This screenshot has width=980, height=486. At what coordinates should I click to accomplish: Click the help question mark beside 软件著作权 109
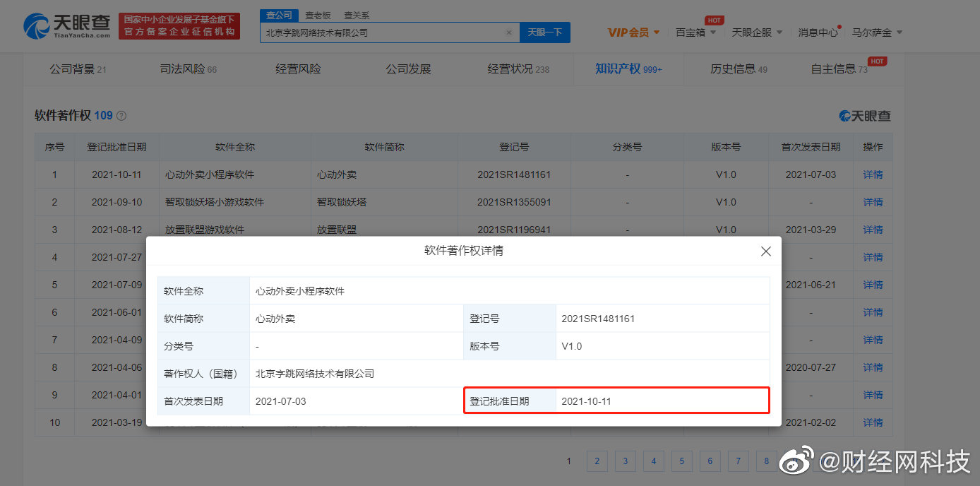point(121,116)
